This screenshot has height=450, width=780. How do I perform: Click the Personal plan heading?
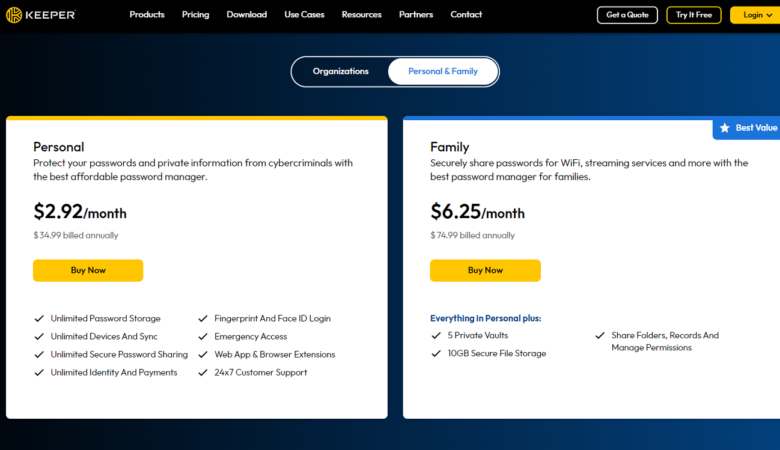59,147
